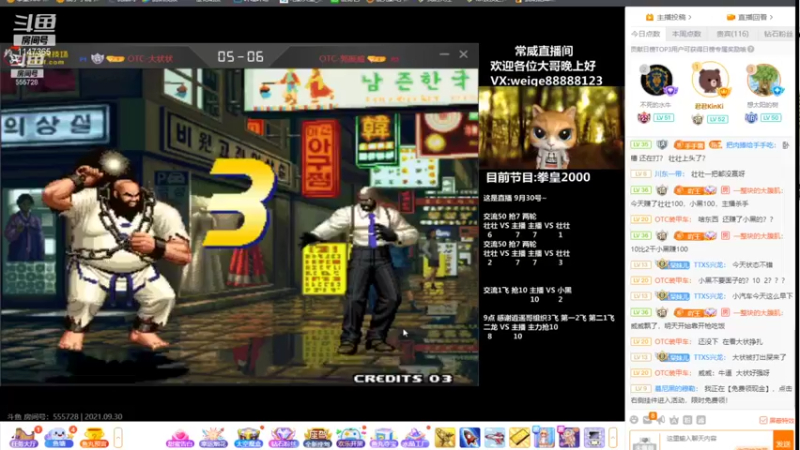This screenshot has height=450, width=800.
Task: Switch to 钻石粉丝 tab
Action: [778, 34]
